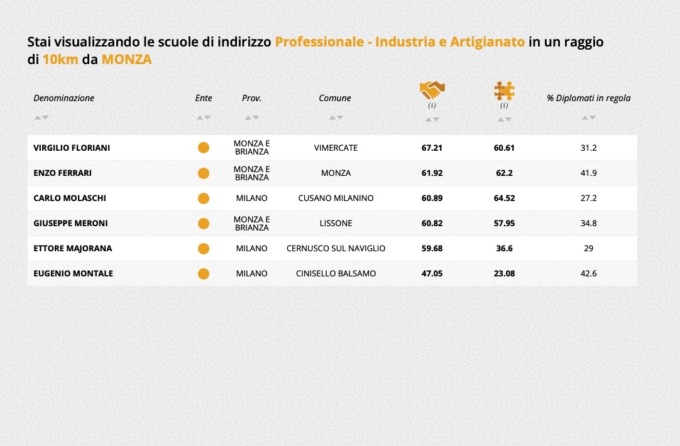The image size is (680, 446).
Task: Open info (i) under puzzle icon
Action: pos(504,105)
